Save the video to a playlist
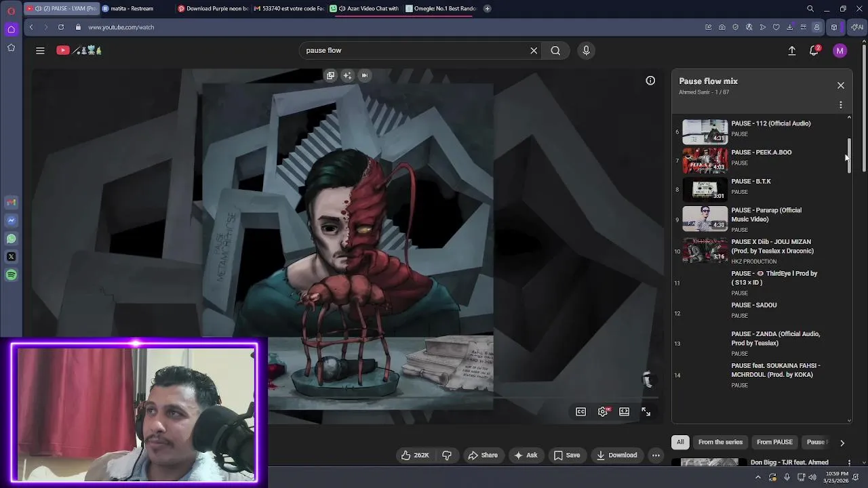The image size is (868, 488). click(x=566, y=455)
